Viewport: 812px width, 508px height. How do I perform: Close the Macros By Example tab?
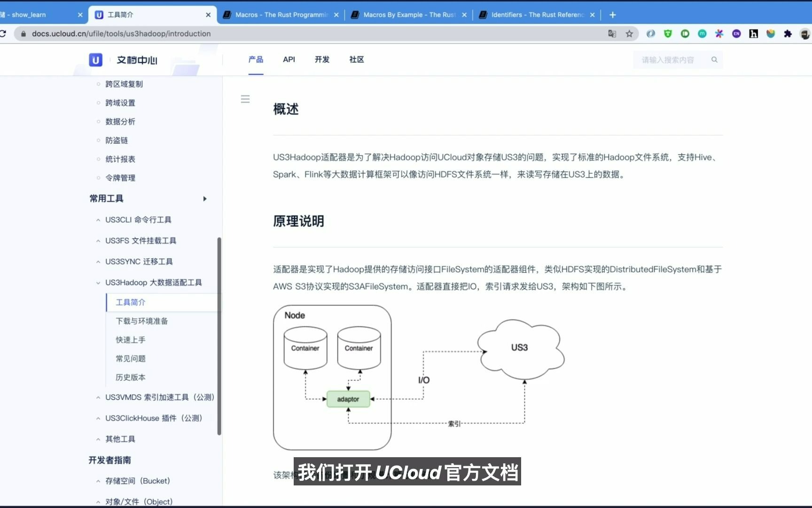click(x=464, y=15)
